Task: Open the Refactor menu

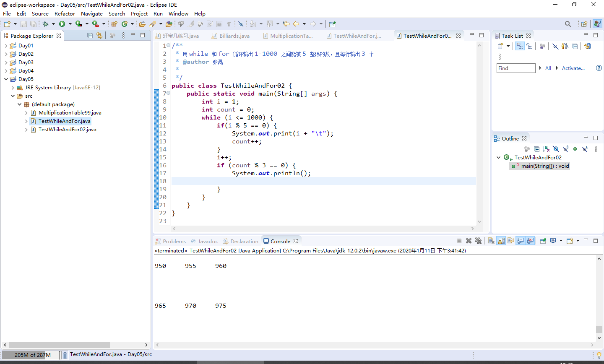Action: point(65,13)
